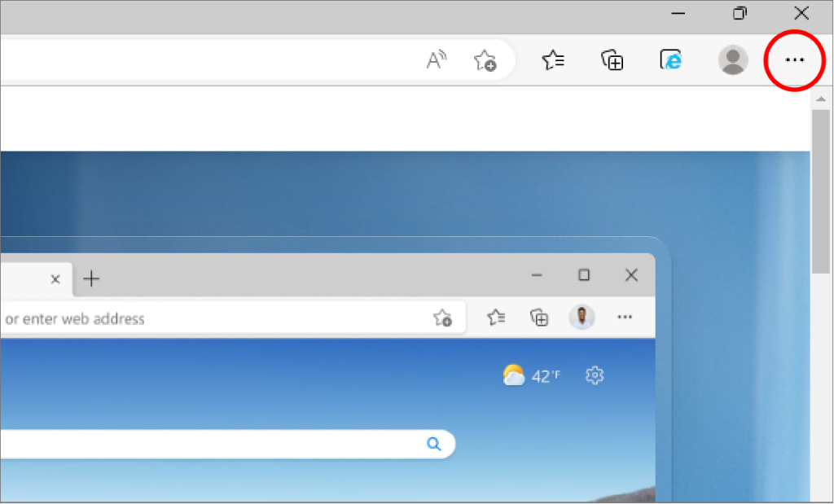Viewport: 834px width, 504px height.
Task: Open the Collections icon in top toolbar
Action: click(612, 60)
